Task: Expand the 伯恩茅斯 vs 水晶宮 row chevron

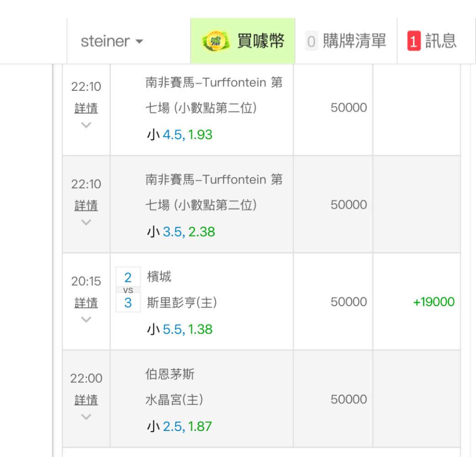Action: click(x=86, y=416)
